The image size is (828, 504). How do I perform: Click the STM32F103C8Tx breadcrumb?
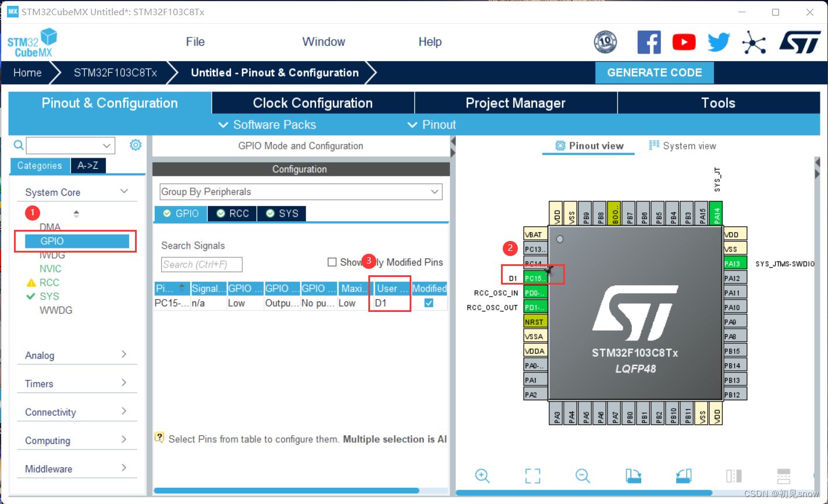tap(115, 73)
